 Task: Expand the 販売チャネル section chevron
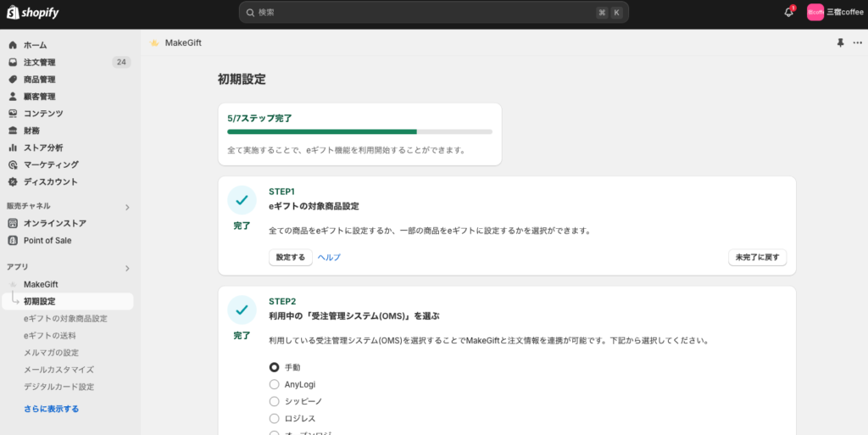pyautogui.click(x=127, y=207)
